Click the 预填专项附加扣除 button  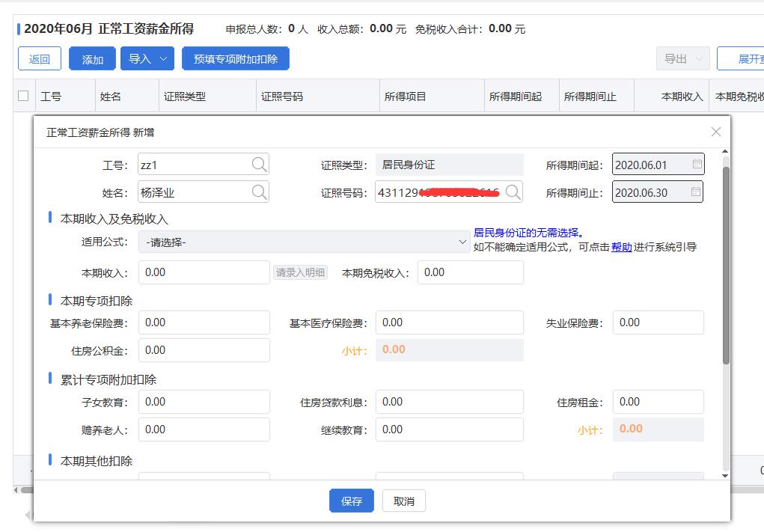click(236, 59)
